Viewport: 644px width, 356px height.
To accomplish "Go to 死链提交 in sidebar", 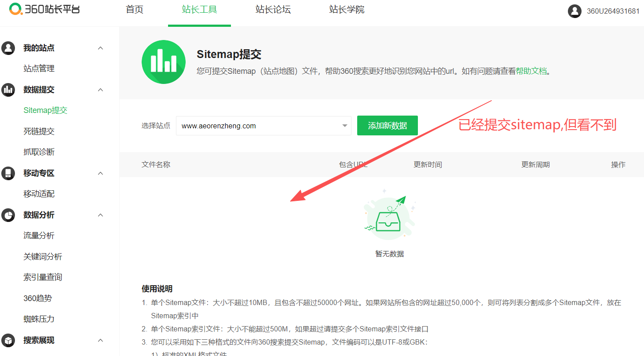I will click(39, 131).
